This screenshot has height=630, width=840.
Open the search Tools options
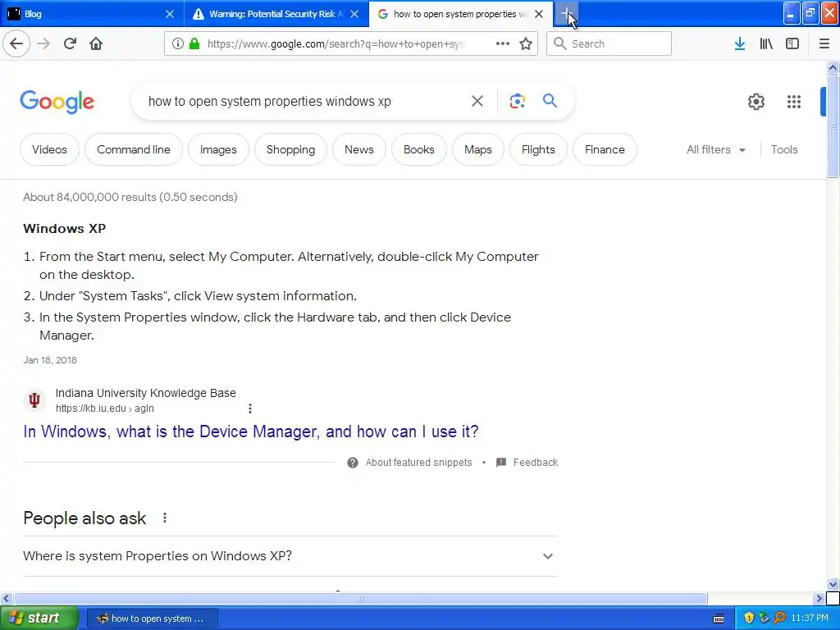[783, 149]
